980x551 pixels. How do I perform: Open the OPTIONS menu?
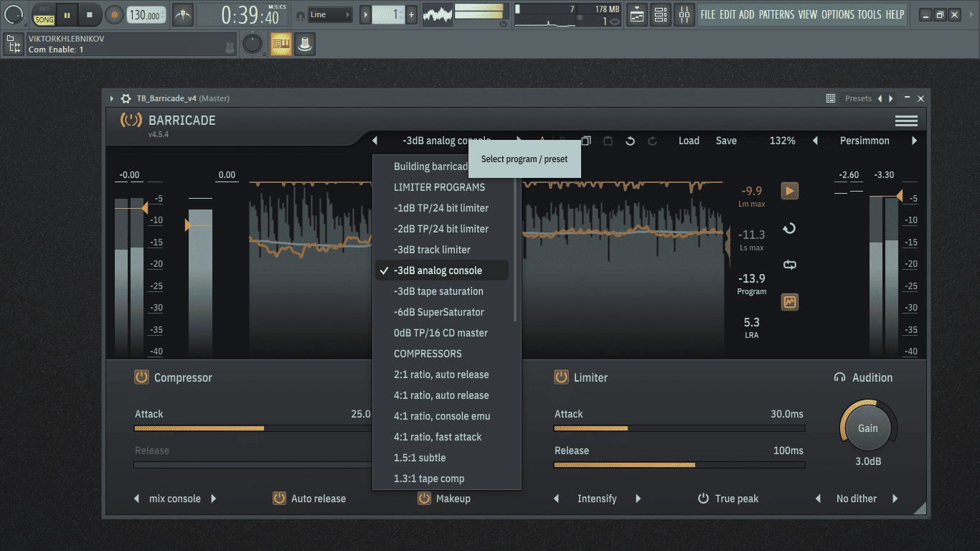pos(838,14)
